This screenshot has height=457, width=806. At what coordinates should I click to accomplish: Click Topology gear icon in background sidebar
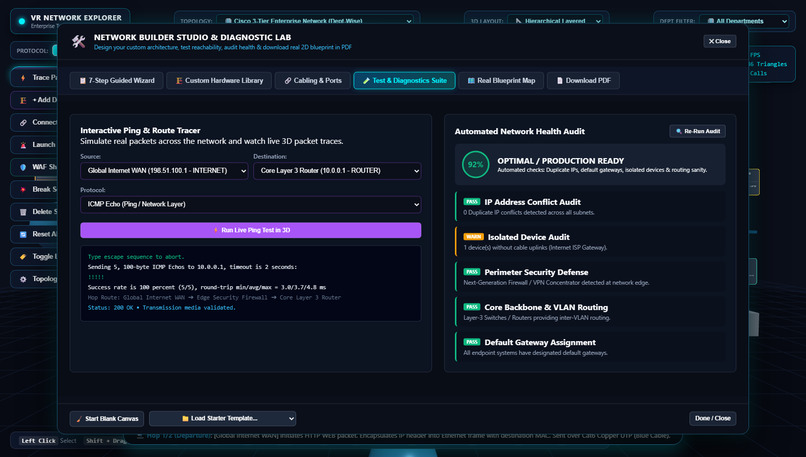coord(23,279)
